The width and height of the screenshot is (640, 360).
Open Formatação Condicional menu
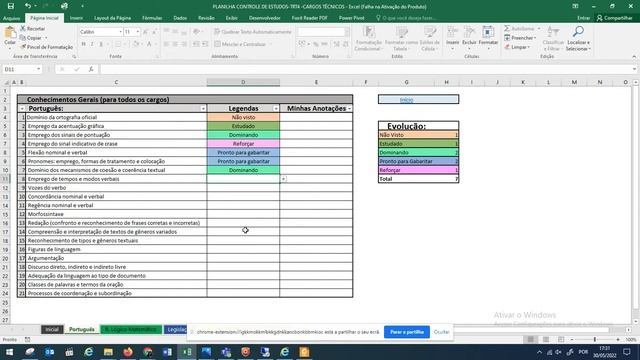click(368, 39)
